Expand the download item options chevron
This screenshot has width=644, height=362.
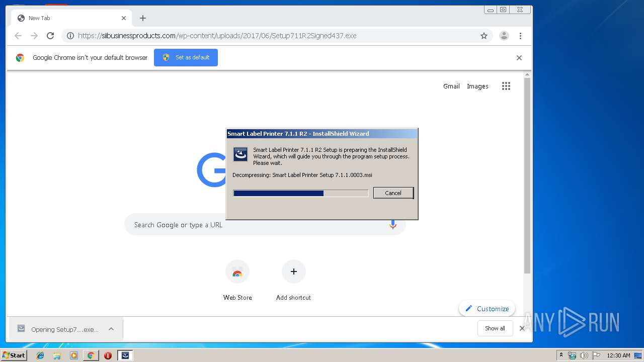[x=111, y=329]
